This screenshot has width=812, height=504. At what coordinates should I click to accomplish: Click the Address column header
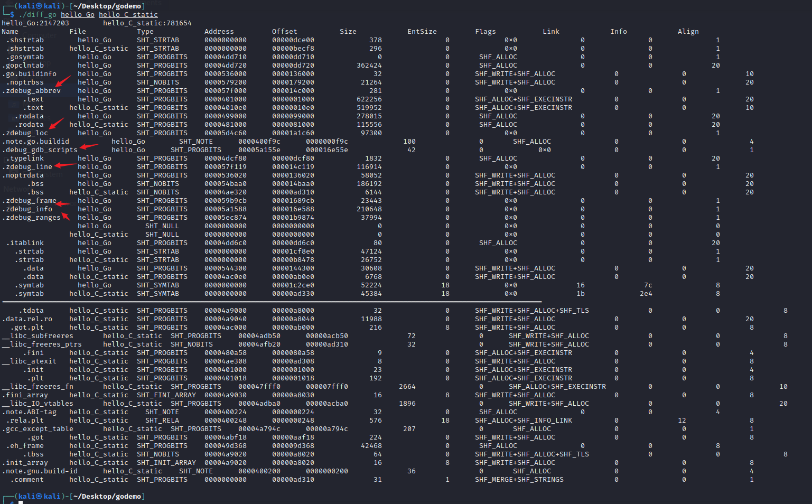tap(219, 32)
